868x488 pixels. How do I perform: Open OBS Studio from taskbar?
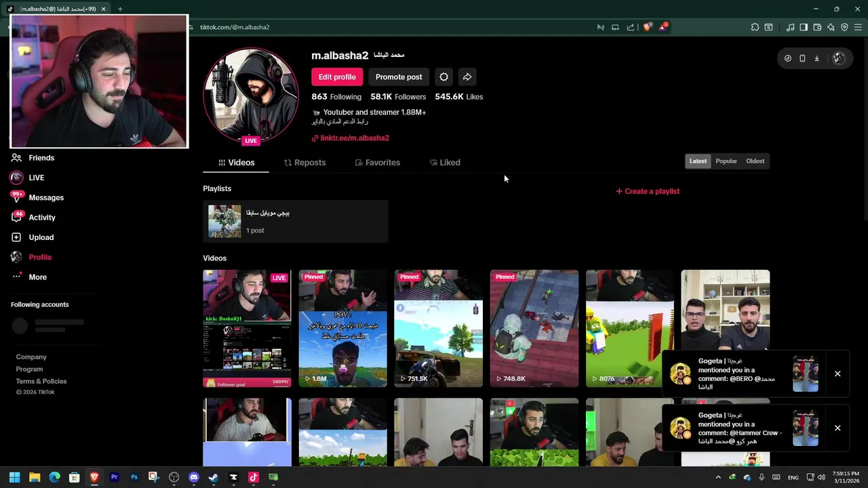174,477
